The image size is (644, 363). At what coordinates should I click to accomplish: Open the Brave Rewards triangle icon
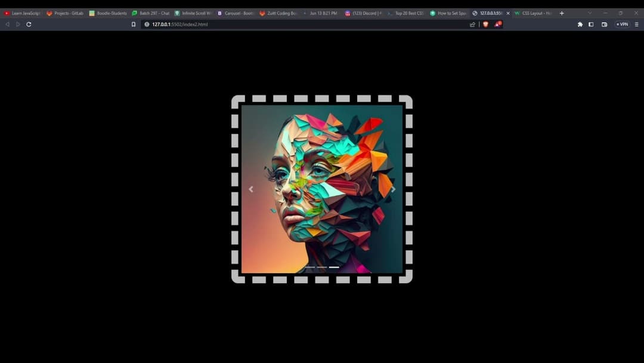point(498,25)
